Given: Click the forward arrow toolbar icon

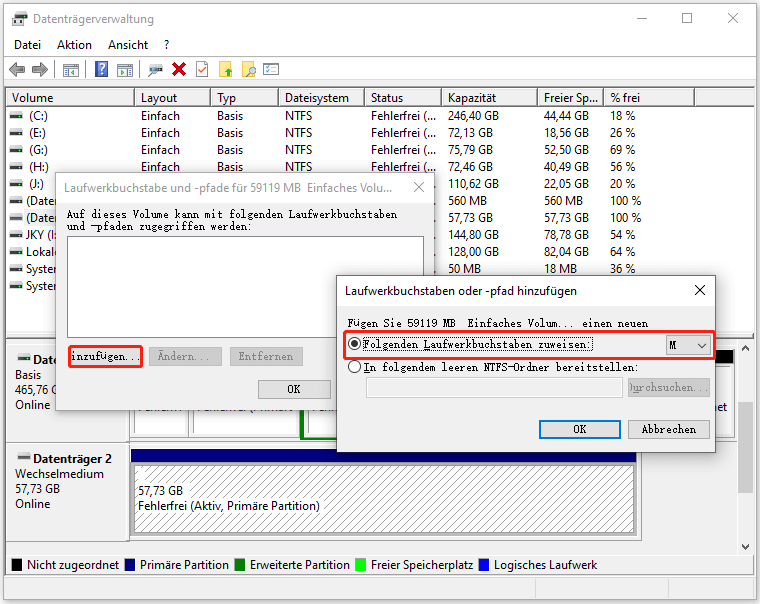Looking at the screenshot, I should [x=40, y=69].
